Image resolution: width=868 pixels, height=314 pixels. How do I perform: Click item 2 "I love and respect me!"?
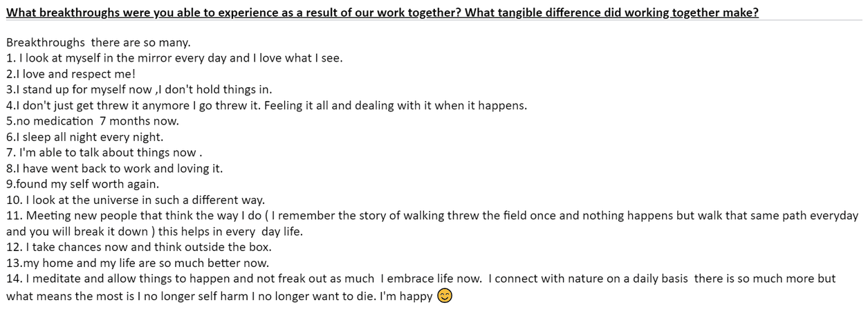(71, 74)
